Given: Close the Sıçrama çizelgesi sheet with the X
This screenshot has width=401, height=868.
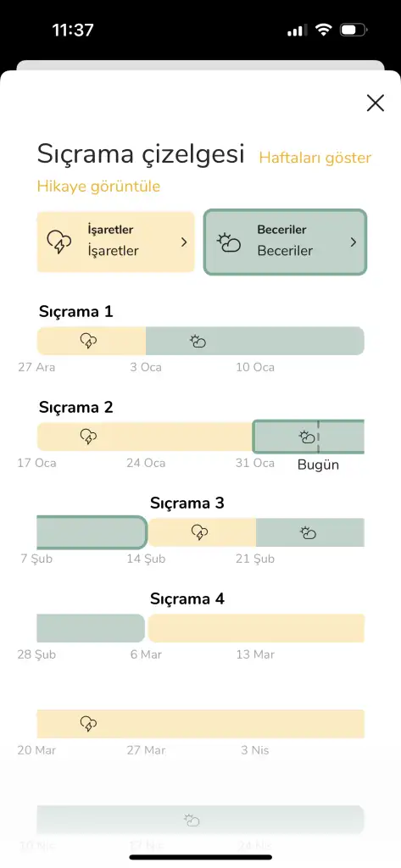Looking at the screenshot, I should click(x=375, y=103).
